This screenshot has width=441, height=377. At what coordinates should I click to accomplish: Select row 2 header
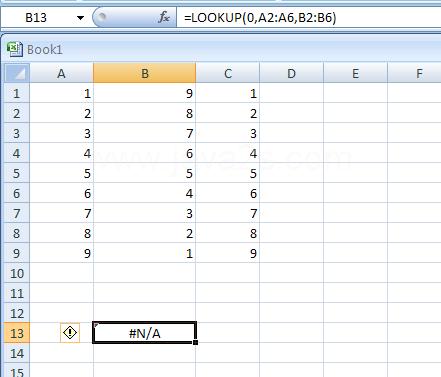(x=17, y=113)
